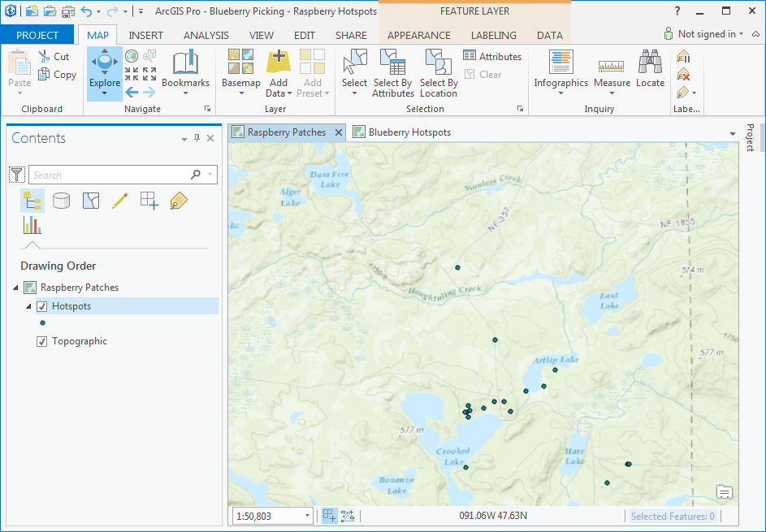The height and width of the screenshot is (532, 766).
Task: Click the Copy button
Action: click(57, 74)
